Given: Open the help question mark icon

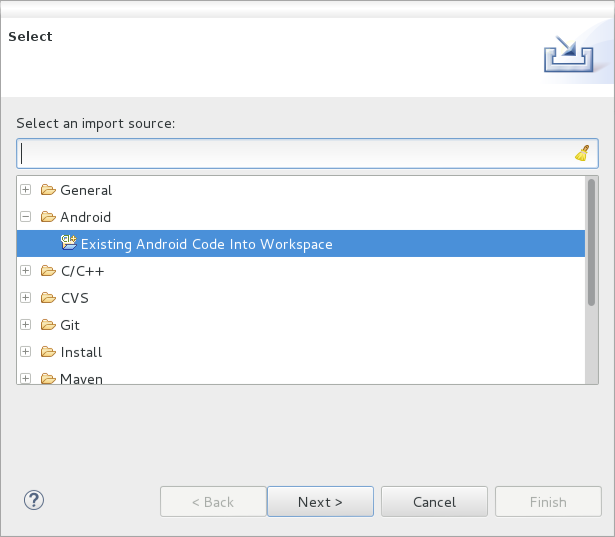Looking at the screenshot, I should [x=34, y=500].
